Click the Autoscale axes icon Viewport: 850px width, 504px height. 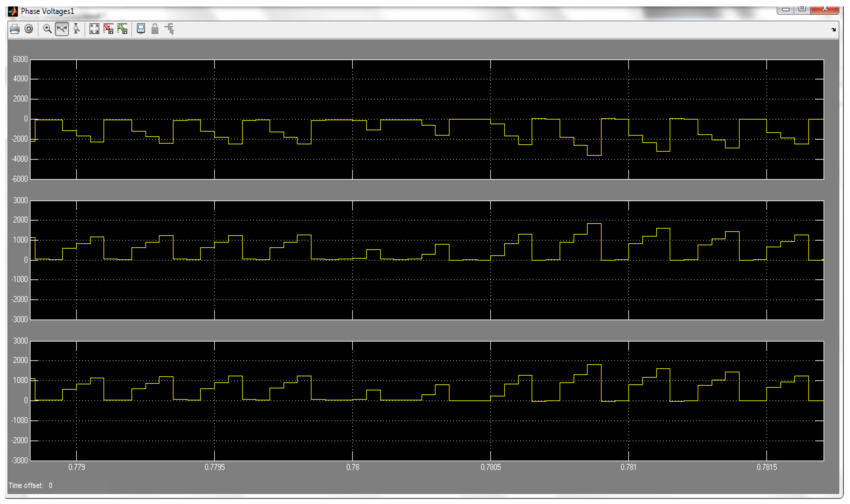tap(94, 29)
